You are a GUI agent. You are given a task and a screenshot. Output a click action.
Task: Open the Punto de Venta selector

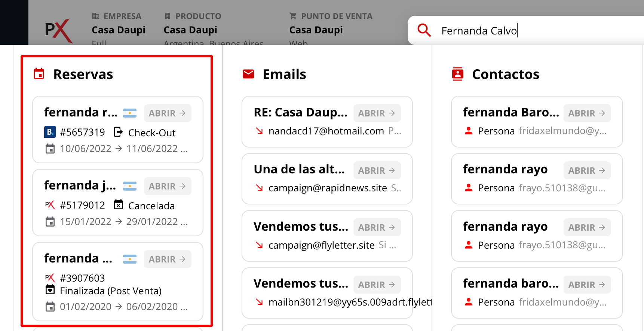(316, 30)
